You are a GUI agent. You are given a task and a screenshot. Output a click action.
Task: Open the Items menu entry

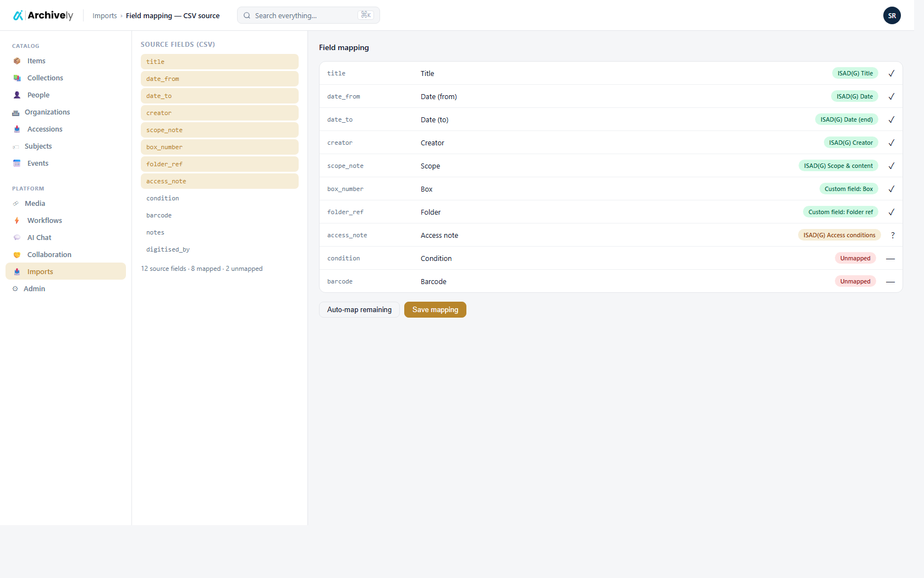65,61
